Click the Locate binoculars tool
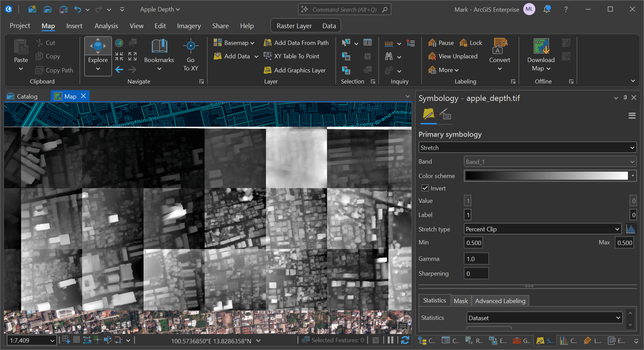 tap(389, 56)
